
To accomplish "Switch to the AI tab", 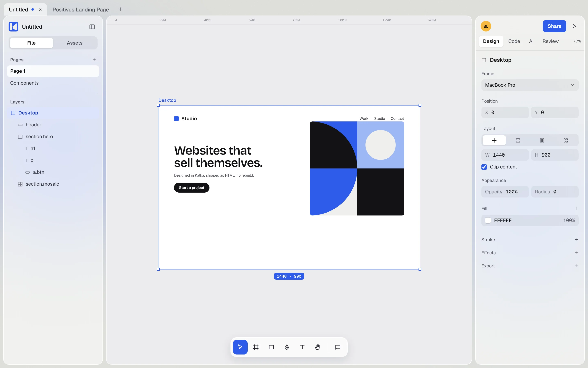I will [x=531, y=41].
